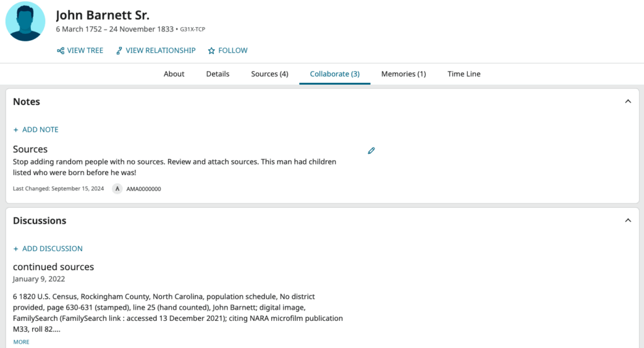Collapse the Discussions section chevron
644x348 pixels.
click(628, 220)
